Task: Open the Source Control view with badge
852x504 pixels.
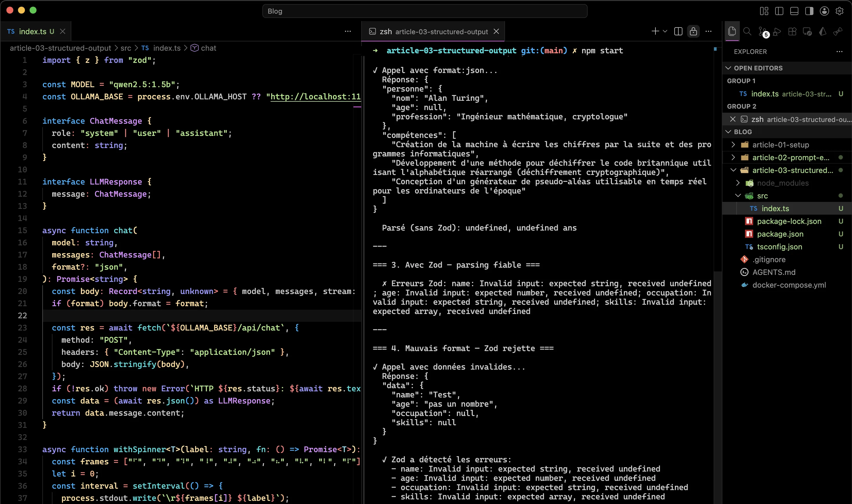Action: point(762,32)
